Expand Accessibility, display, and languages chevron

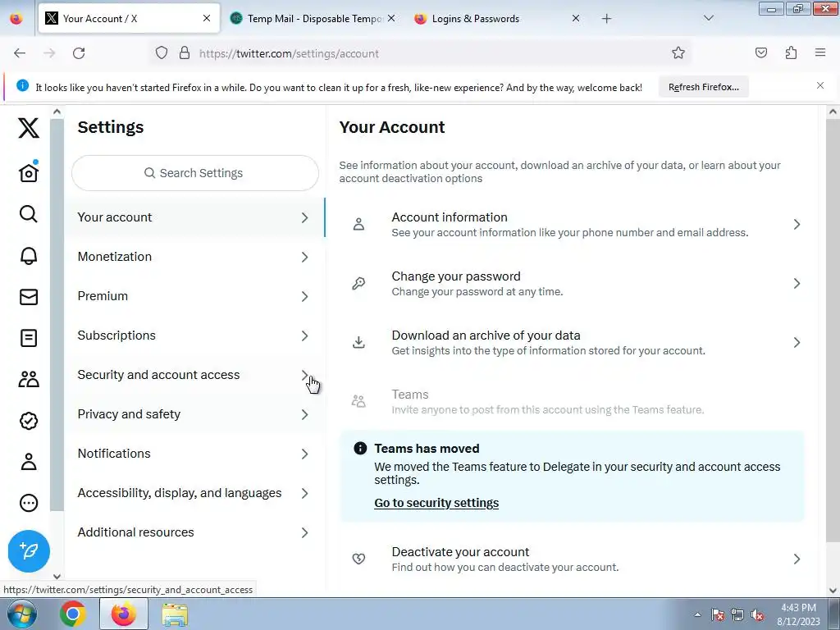[304, 493]
